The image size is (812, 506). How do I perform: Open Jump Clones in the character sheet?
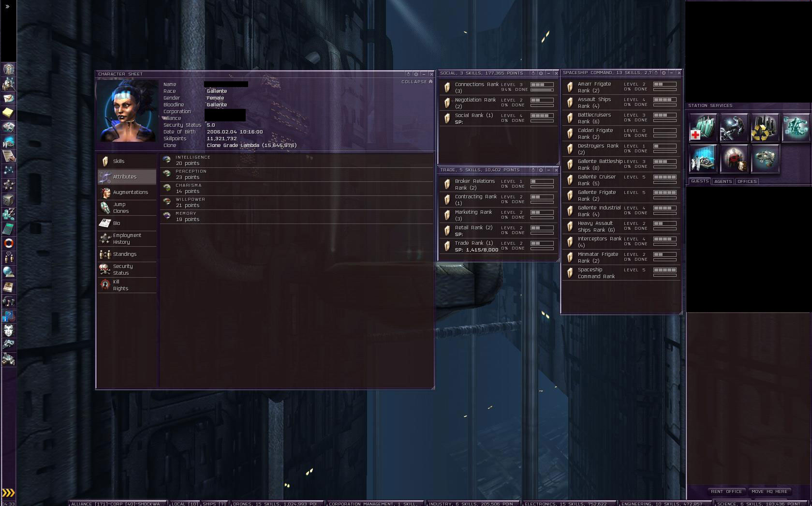[x=127, y=208]
